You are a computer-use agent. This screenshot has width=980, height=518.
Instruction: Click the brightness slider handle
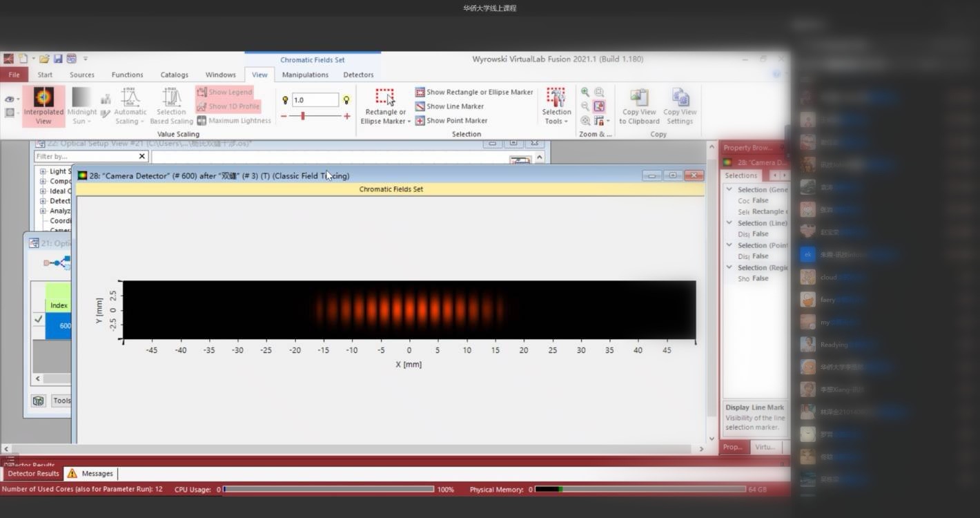click(x=302, y=116)
